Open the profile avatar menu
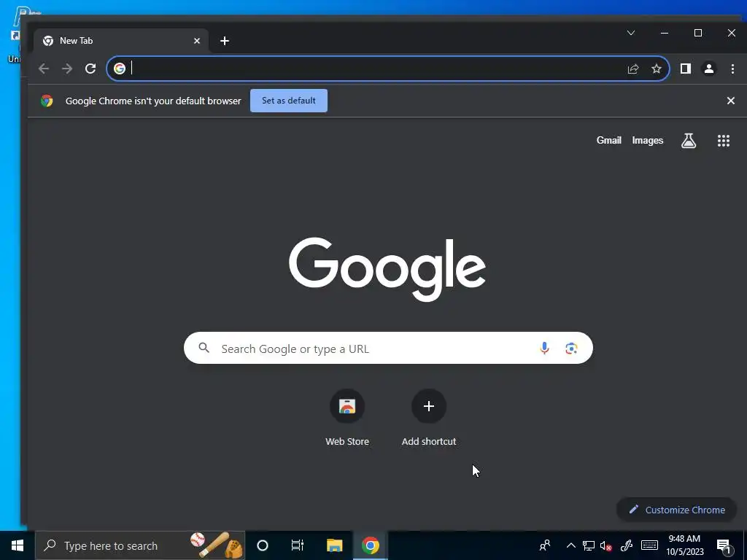 [709, 69]
